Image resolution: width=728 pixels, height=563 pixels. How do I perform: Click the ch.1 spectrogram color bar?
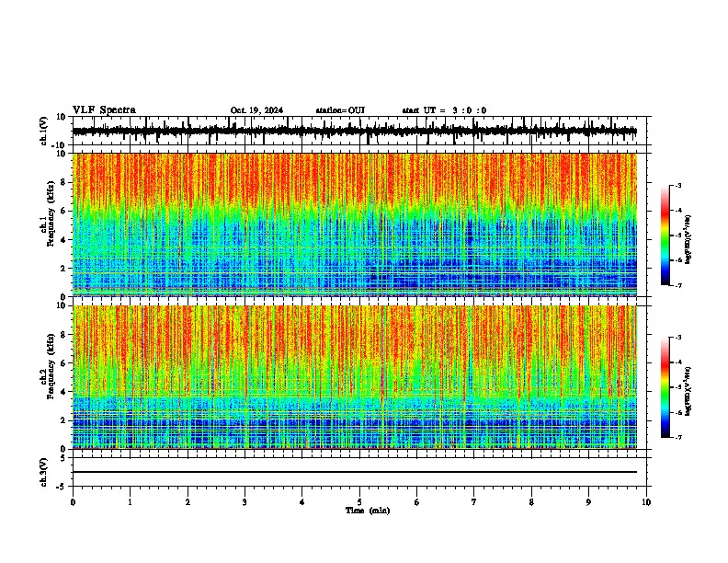[x=665, y=236]
